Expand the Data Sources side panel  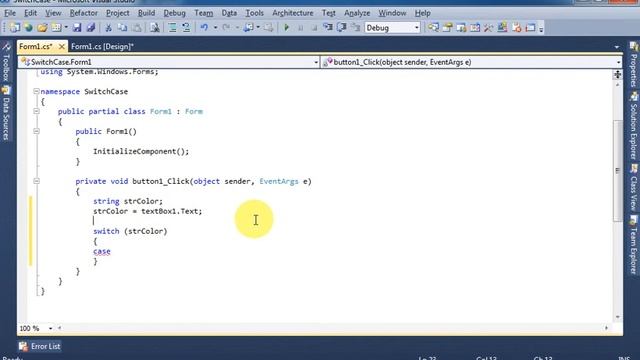pyautogui.click(x=6, y=114)
